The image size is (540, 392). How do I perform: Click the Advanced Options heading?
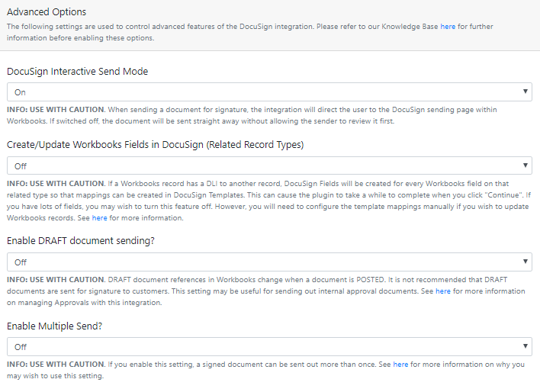[47, 12]
